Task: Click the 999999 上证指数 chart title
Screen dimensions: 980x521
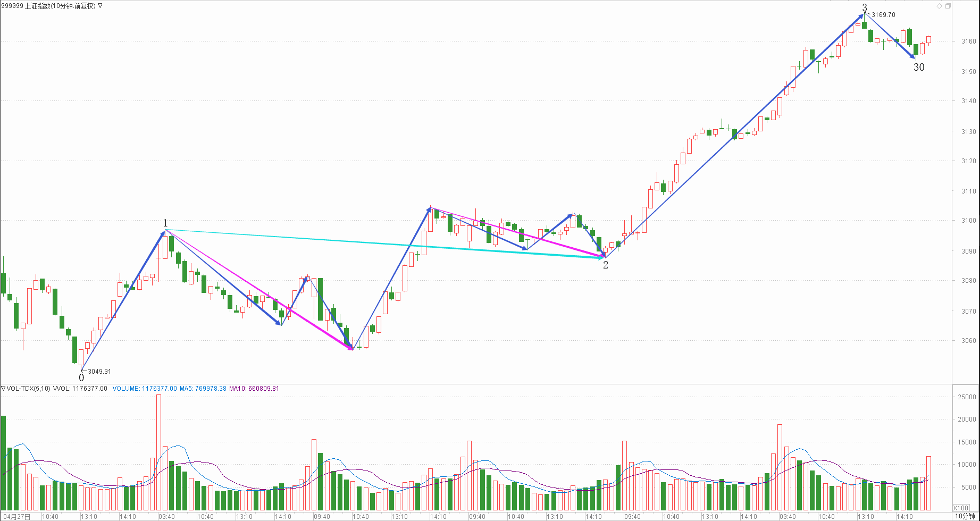Action: pos(48,6)
